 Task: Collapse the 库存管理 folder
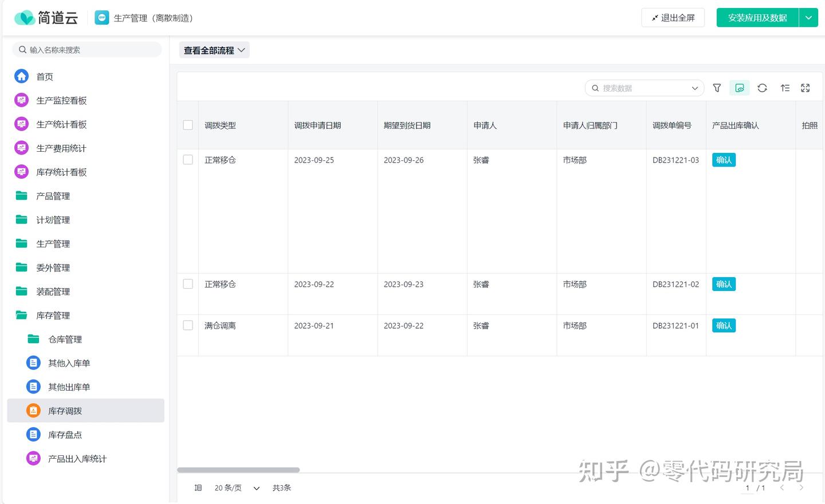(53, 316)
